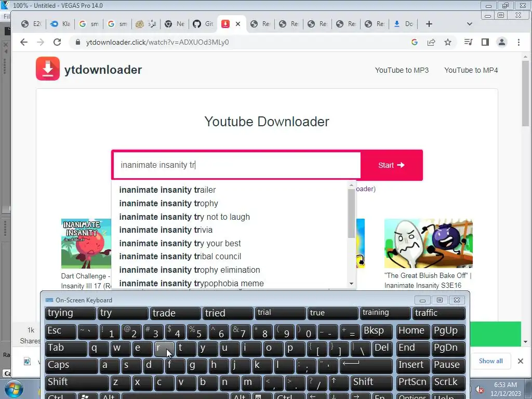The width and height of the screenshot is (532, 399).
Task: Choose the 'trade' word prediction
Action: (x=175, y=313)
